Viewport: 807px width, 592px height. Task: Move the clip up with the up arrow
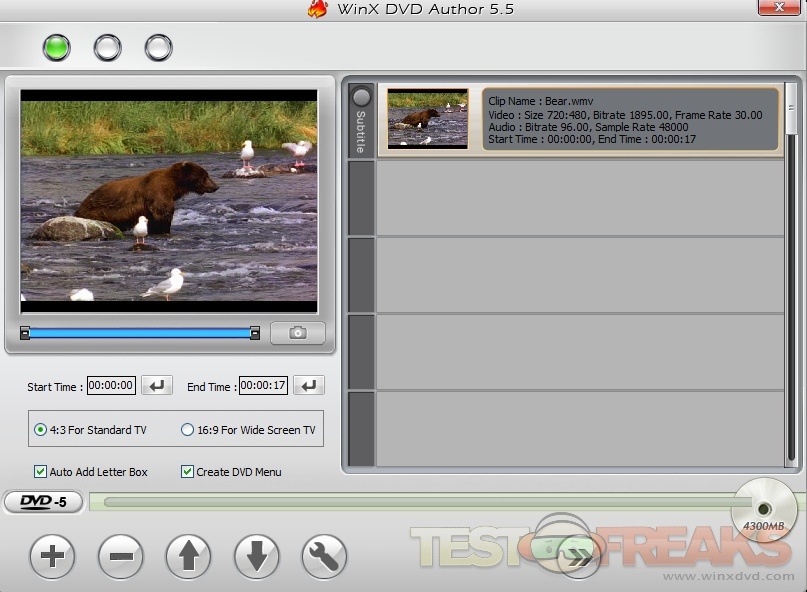pos(188,557)
